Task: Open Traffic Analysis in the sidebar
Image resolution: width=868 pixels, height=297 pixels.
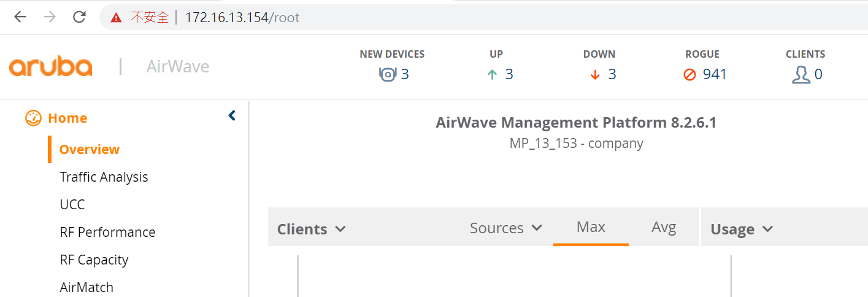Action: pyautogui.click(x=104, y=177)
